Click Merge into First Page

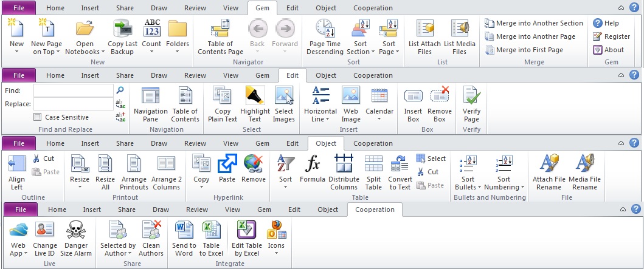524,50
